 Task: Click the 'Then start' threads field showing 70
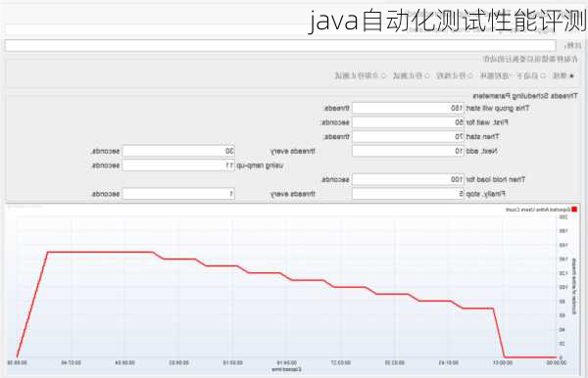coord(408,137)
